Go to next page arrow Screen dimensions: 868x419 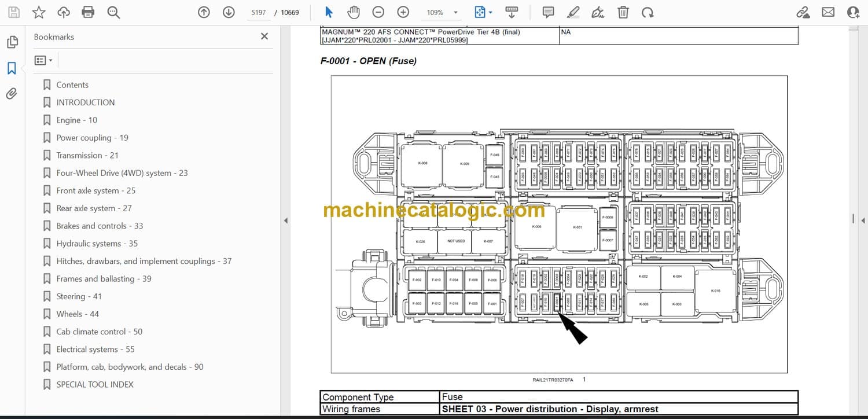pos(229,12)
